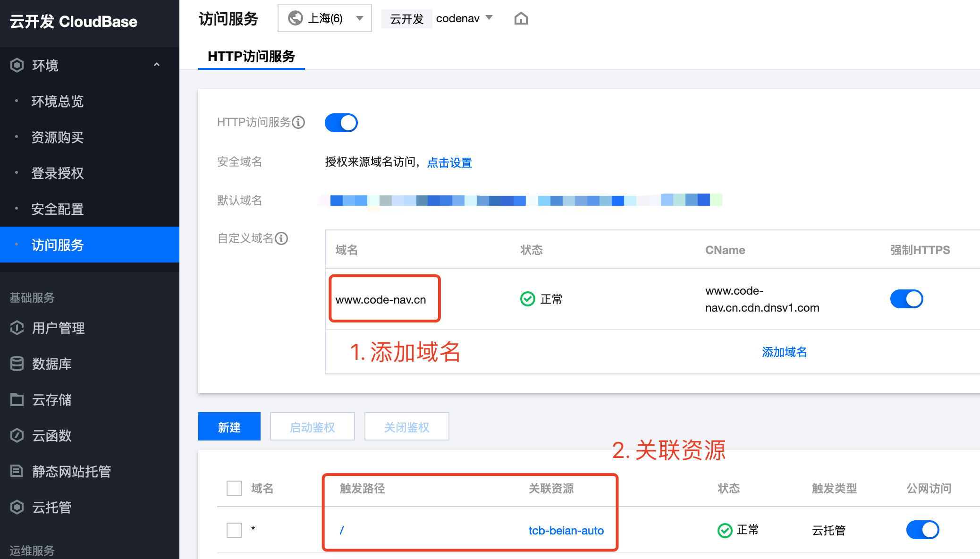The image size is (980, 559).
Task: Collapse the 环境 sidebar section
Action: coord(157,65)
